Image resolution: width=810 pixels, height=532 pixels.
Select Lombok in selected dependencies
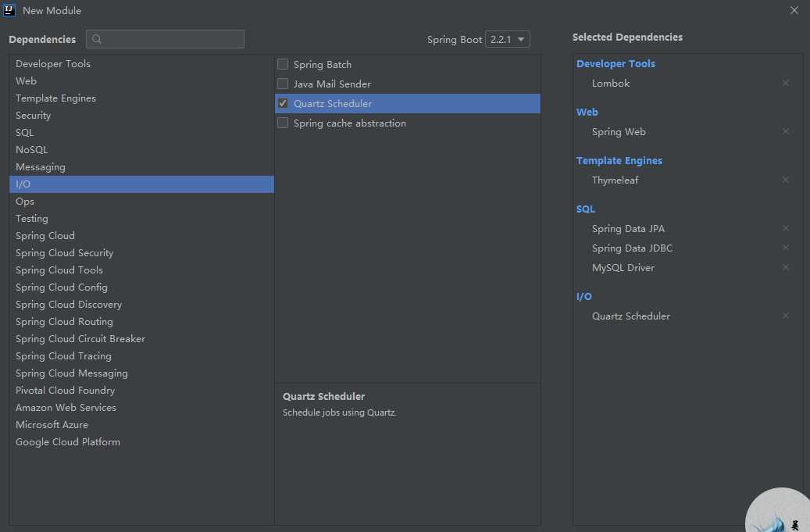(611, 83)
